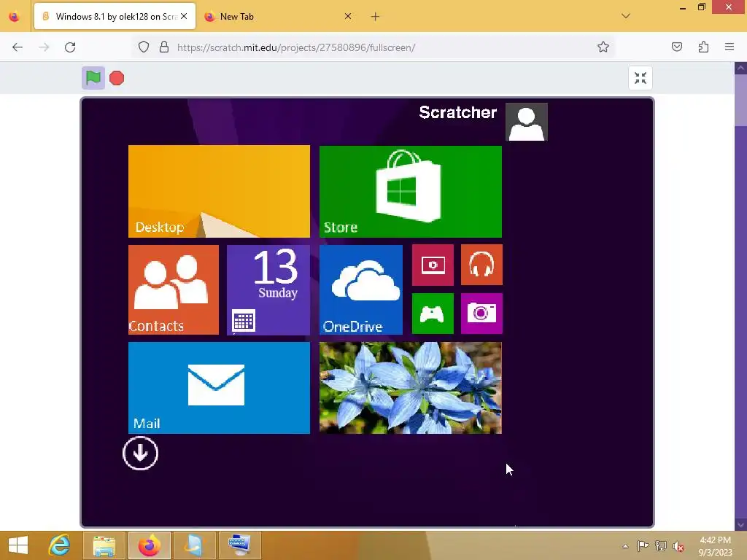Open the blue document taskbar app icon
This screenshot has height=560, width=747.
coord(194,545)
